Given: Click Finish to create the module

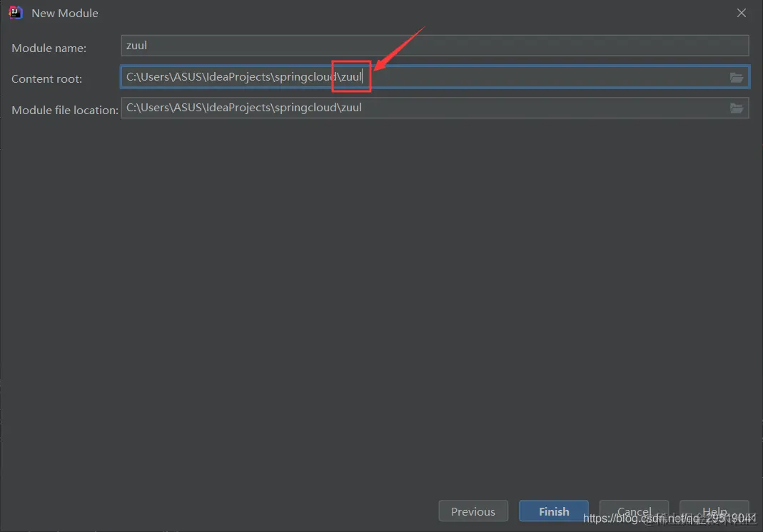Looking at the screenshot, I should coord(554,511).
